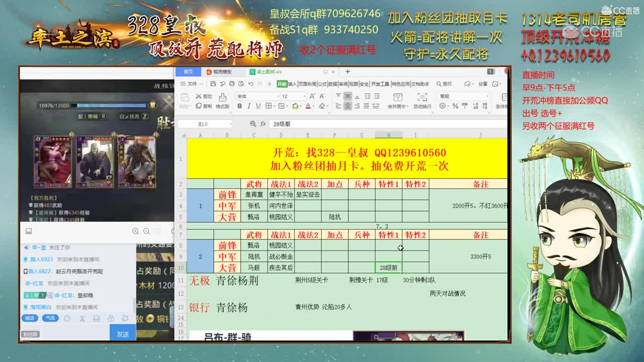The height and width of the screenshot is (362, 644).
Task: Align cell text to bottom
Action: click(357, 96)
